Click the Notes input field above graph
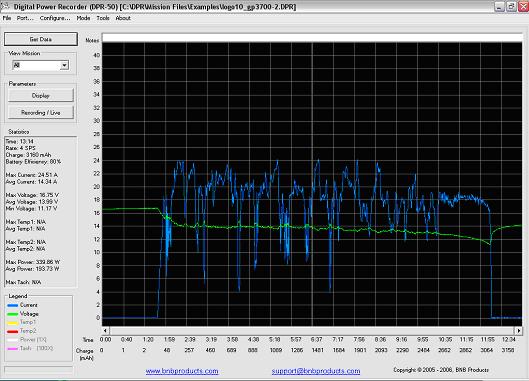The image size is (529, 381). [312, 38]
